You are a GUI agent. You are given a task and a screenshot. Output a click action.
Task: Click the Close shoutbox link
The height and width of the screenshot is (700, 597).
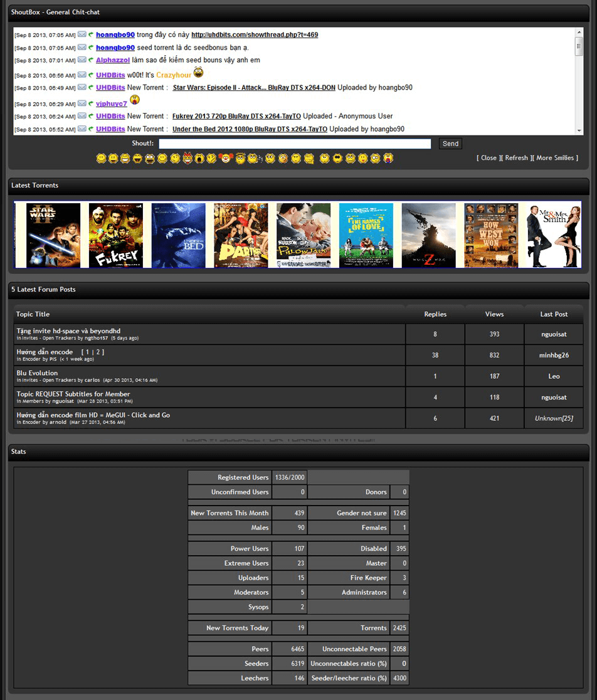489,157
